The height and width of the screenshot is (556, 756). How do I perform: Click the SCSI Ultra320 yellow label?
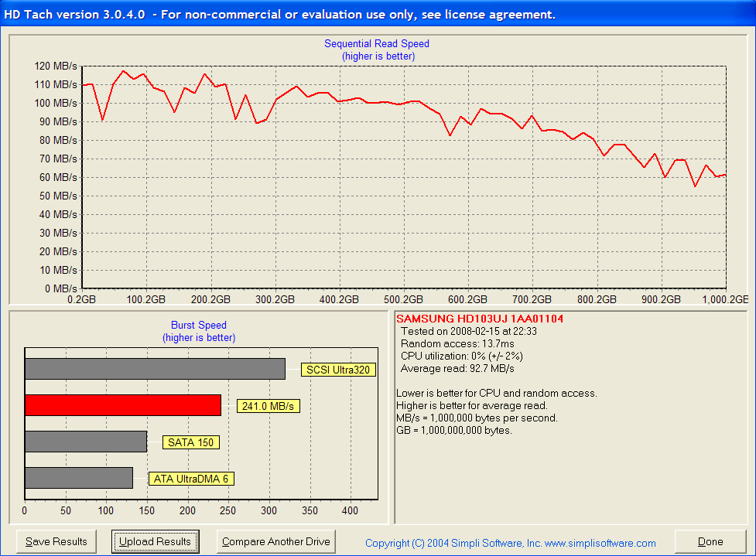339,370
